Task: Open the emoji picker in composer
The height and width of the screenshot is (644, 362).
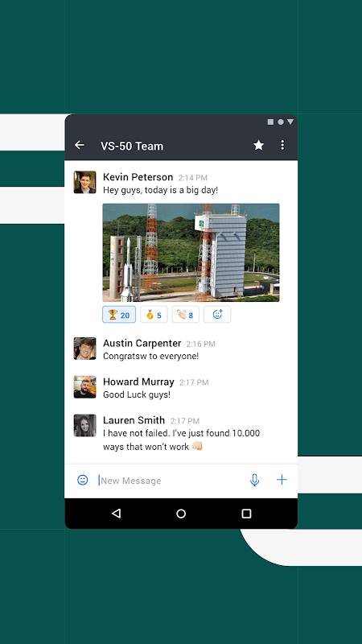Action: (x=83, y=480)
